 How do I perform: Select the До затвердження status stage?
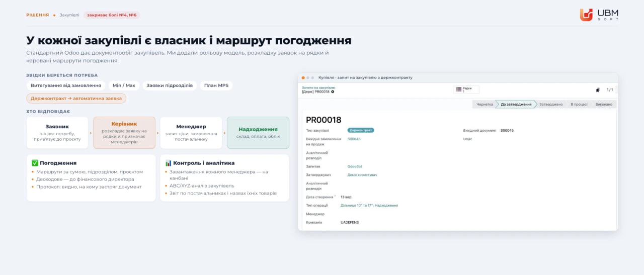[x=516, y=104]
